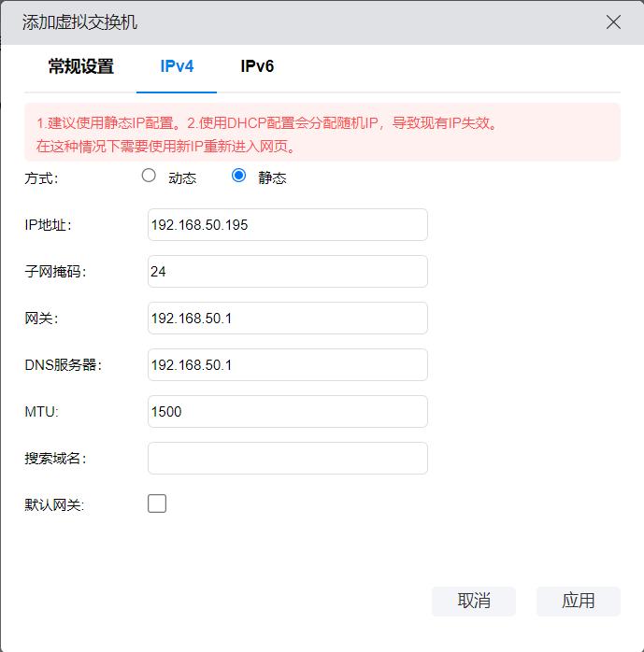Viewport: 644px width, 652px height.
Task: Close the 添加虚拟交换机 dialog with X
Action: point(613,21)
